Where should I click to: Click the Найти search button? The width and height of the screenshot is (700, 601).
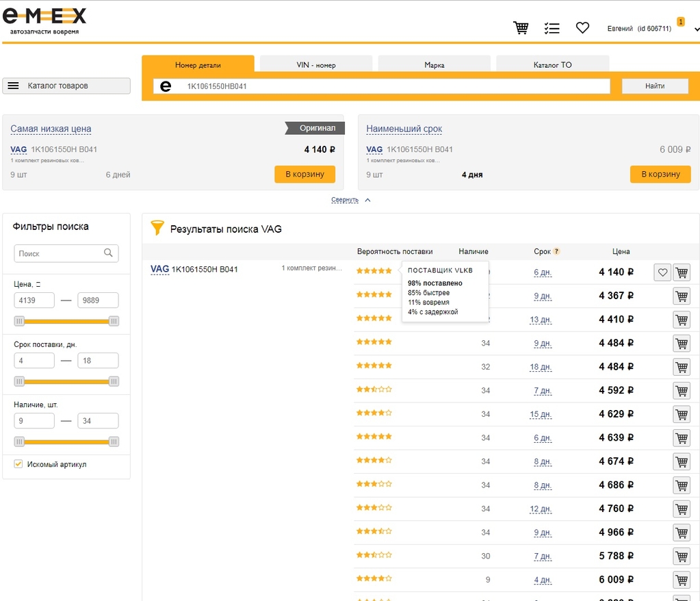[655, 86]
